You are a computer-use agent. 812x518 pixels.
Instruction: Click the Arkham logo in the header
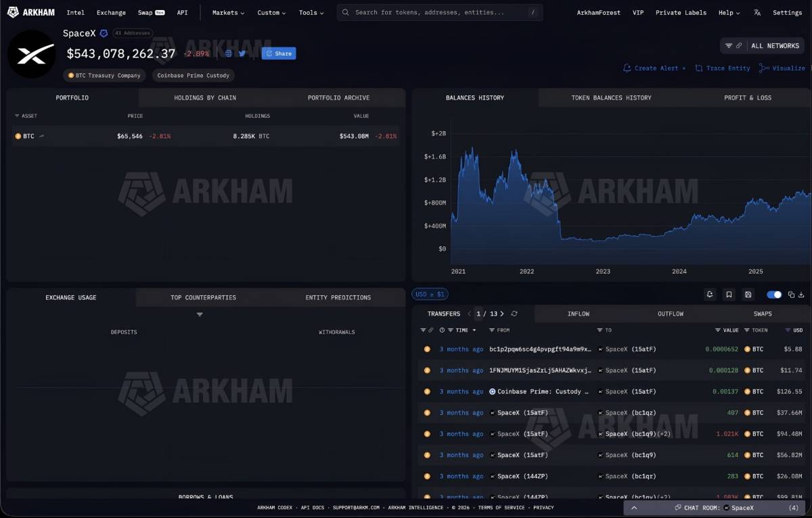point(31,12)
